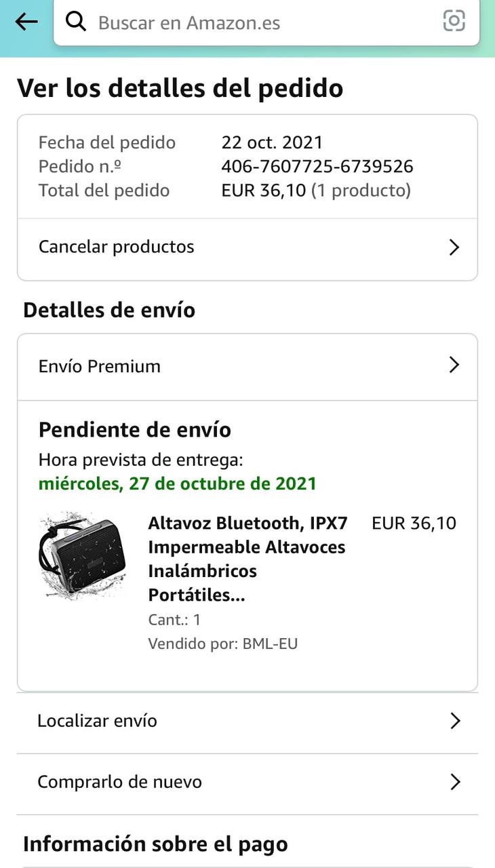Click the chevron next to Localizar envío

[x=455, y=721]
